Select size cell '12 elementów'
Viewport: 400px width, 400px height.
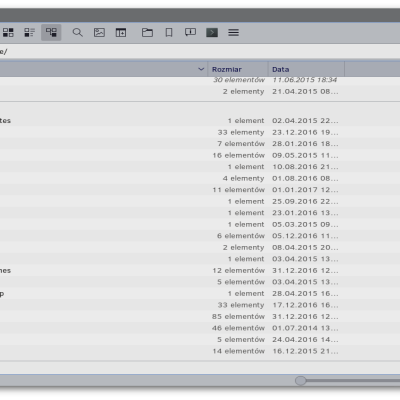click(239, 270)
